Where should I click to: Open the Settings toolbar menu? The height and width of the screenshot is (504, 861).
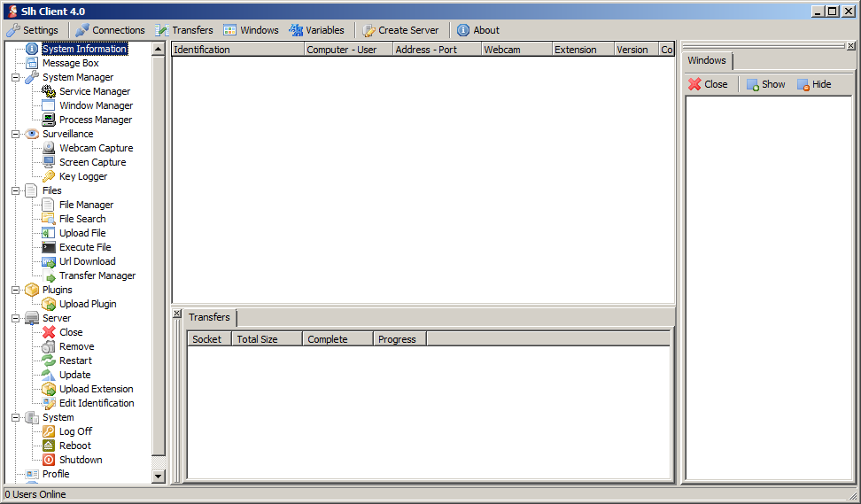click(33, 30)
